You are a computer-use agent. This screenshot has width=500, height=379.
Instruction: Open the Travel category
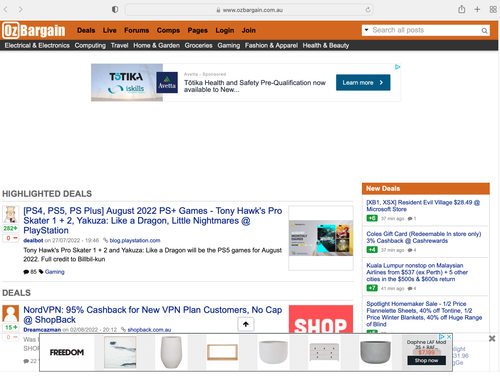[119, 45]
